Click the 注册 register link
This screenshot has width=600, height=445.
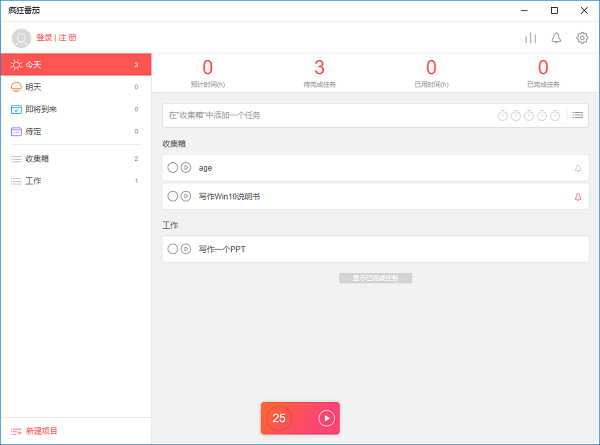coord(67,37)
